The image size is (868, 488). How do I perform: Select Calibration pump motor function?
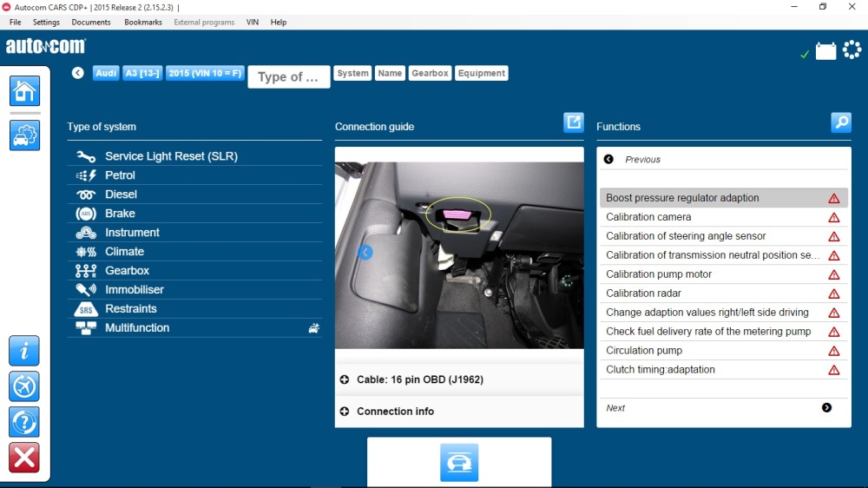tap(724, 274)
